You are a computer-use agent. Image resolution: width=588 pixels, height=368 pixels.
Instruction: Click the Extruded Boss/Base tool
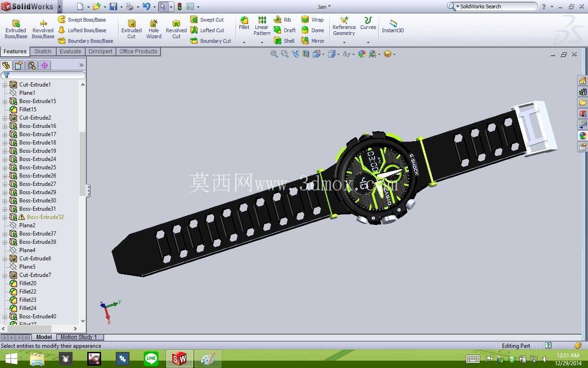click(x=16, y=29)
